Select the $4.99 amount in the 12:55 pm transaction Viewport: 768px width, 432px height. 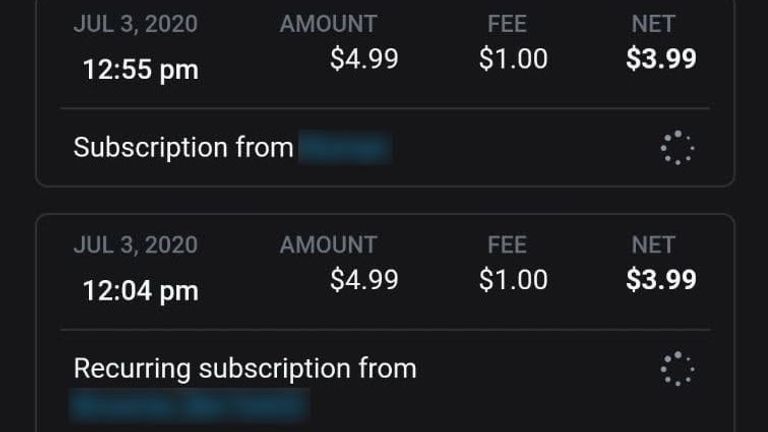[x=364, y=59]
